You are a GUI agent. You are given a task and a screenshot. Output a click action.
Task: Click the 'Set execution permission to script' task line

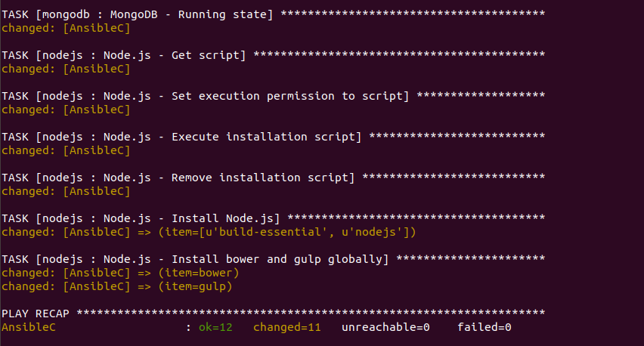tap(273, 96)
